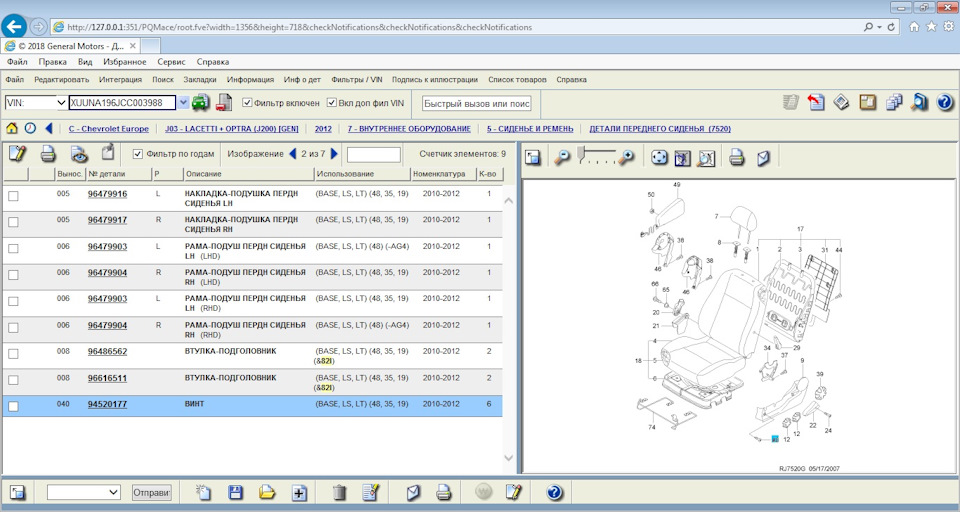
Task: Open browser favorites star icon
Action: (x=931, y=26)
